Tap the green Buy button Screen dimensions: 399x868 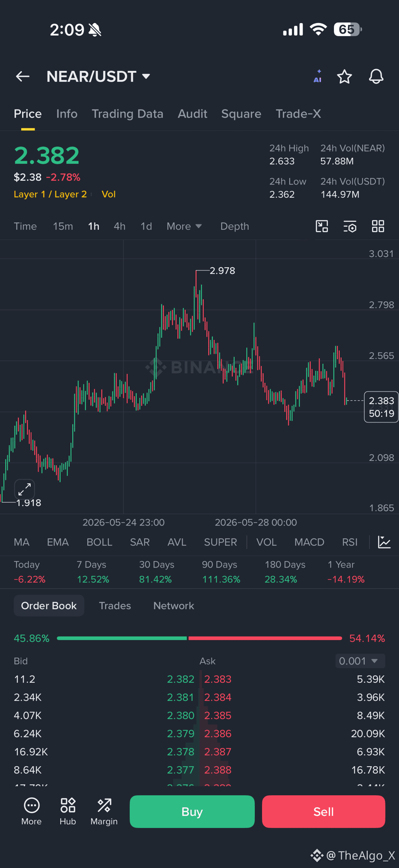[192, 812]
